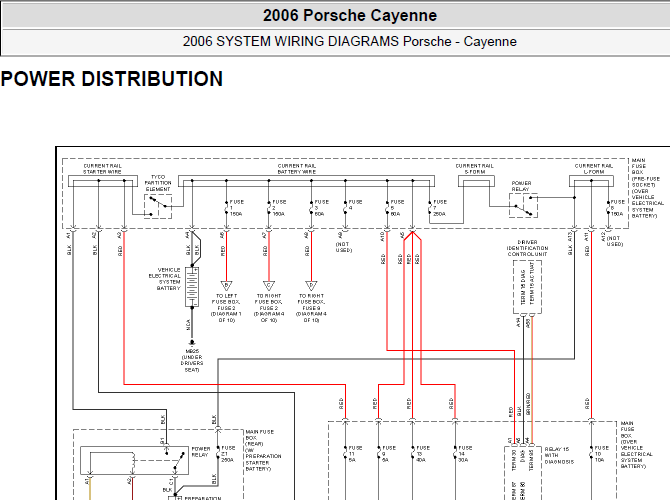Click the "CURRENT RAIL BATTERY WIRE" label

point(297,169)
